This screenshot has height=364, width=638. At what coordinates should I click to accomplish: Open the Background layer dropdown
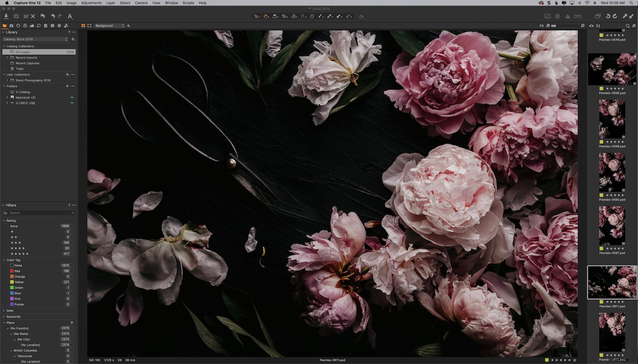(109, 26)
